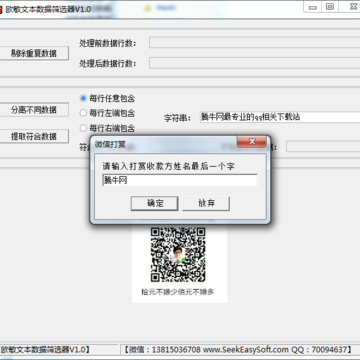Click the 字符串 text input field
This screenshot has width=360, height=360.
coord(280,117)
